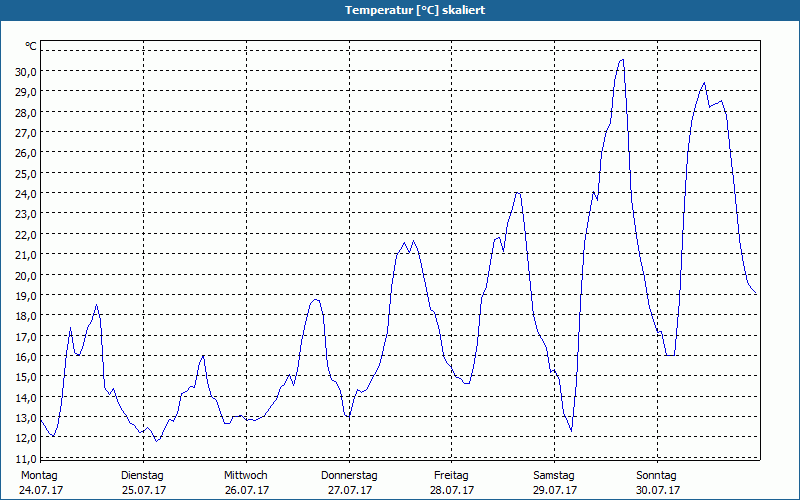Screen dimensions: 800x500
Task: Click the Freitag day label
Action: pos(452,476)
